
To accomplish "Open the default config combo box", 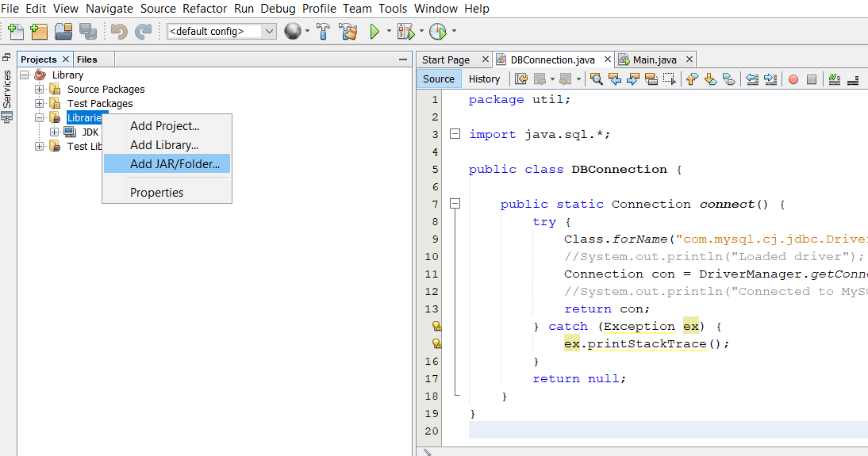I will pyautogui.click(x=221, y=32).
